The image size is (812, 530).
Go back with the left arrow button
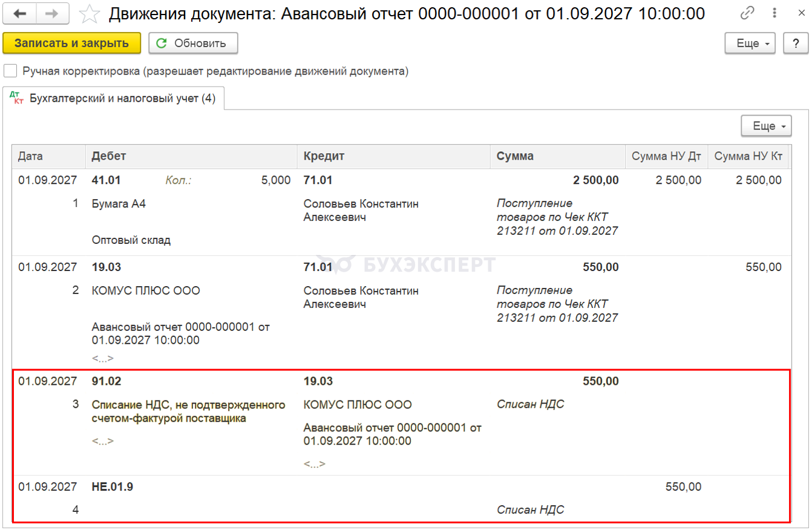click(19, 13)
